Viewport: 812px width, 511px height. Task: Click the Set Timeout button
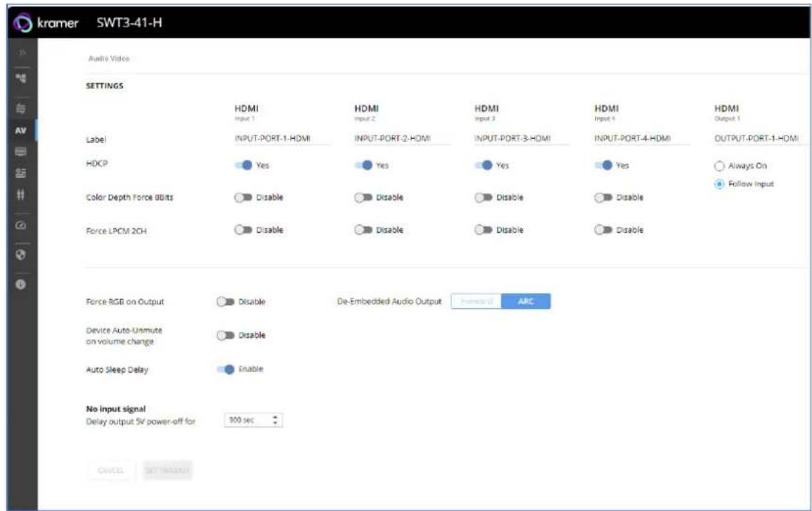pyautogui.click(x=167, y=470)
